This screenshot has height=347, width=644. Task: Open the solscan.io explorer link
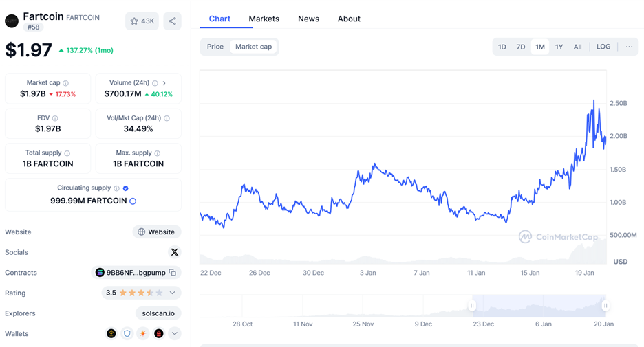coord(158,313)
